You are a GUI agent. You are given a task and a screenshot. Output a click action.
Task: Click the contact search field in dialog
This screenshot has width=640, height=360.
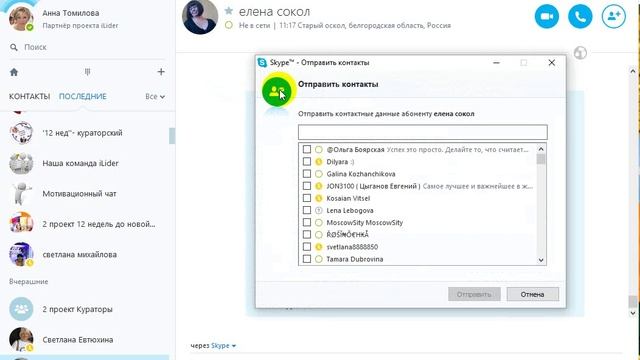[422, 132]
